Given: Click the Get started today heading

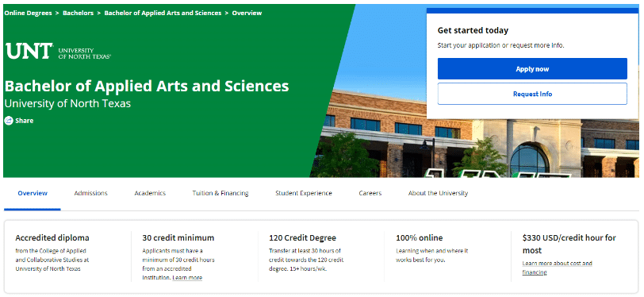Looking at the screenshot, I should coord(473,30).
